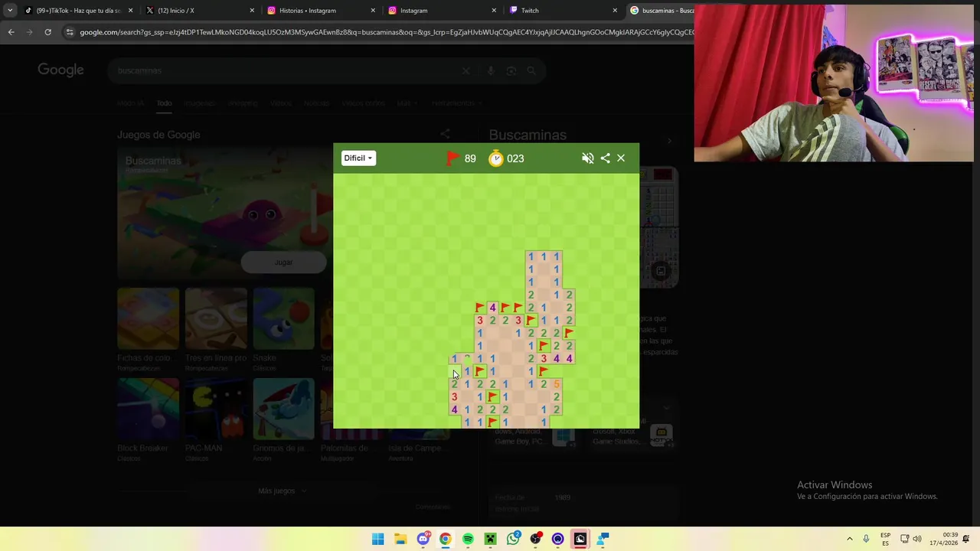Select the buscaminas Google tab
The image size is (980, 551).
click(x=661, y=11)
